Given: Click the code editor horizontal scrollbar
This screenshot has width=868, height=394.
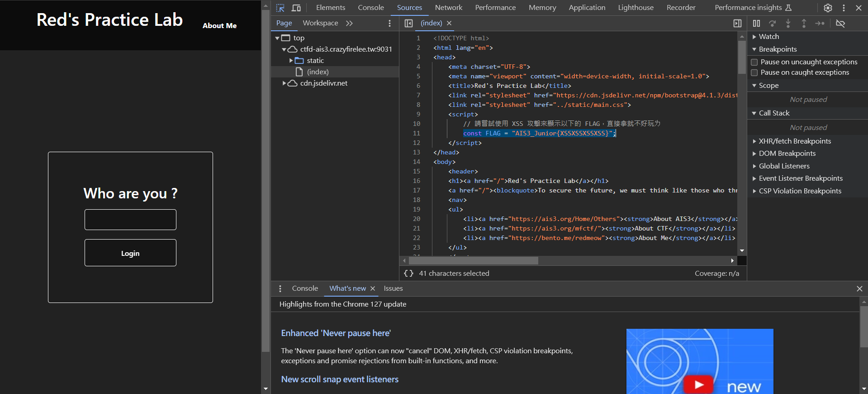Looking at the screenshot, I should pos(473,261).
